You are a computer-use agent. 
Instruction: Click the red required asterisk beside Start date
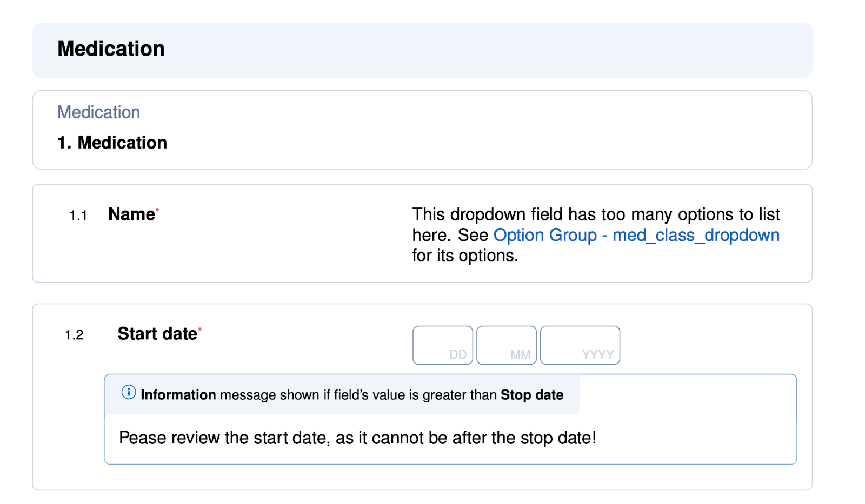199,328
